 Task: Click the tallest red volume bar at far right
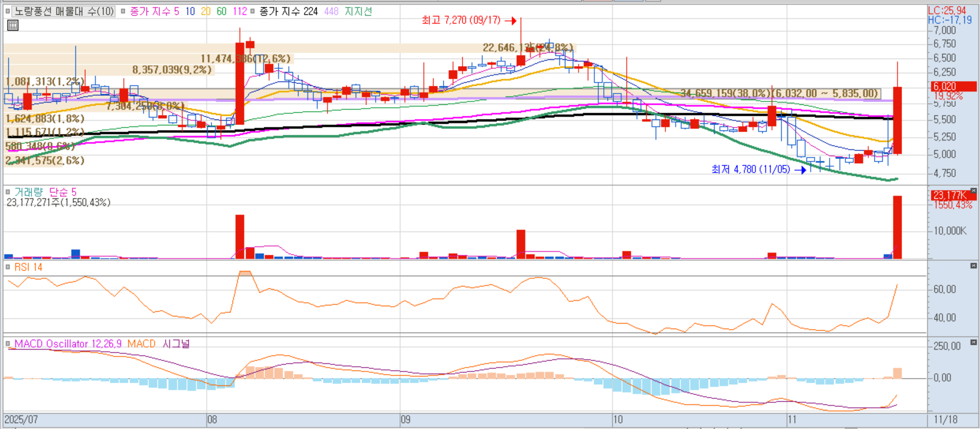point(897,227)
